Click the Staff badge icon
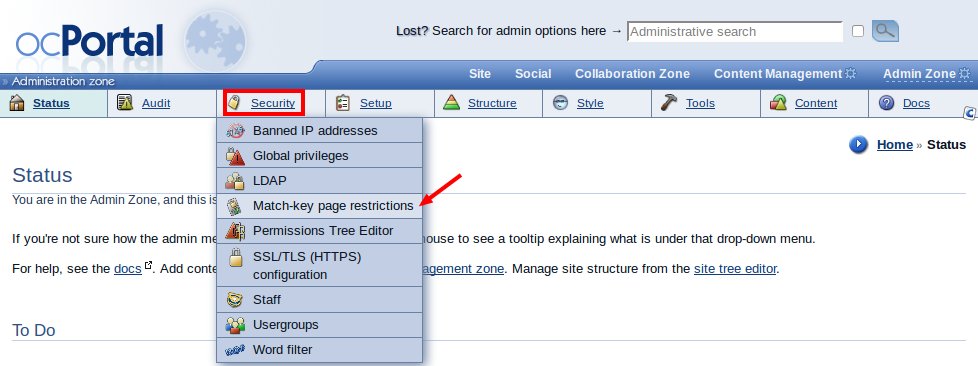 235,300
